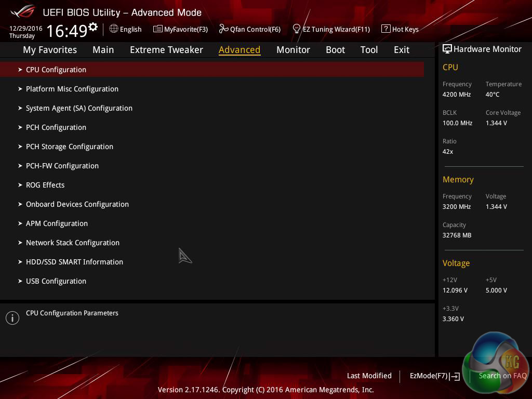This screenshot has height=399, width=532.
Task: Open the Extreme Tweaker tab
Action: (166, 50)
